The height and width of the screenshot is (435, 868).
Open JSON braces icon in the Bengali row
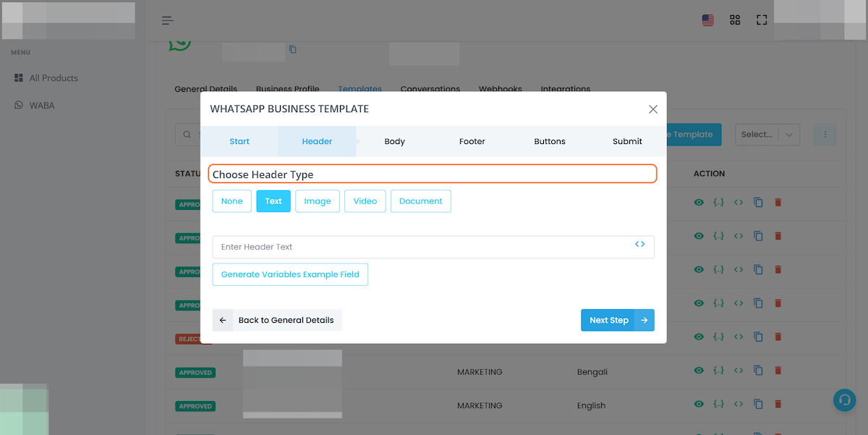coord(718,371)
